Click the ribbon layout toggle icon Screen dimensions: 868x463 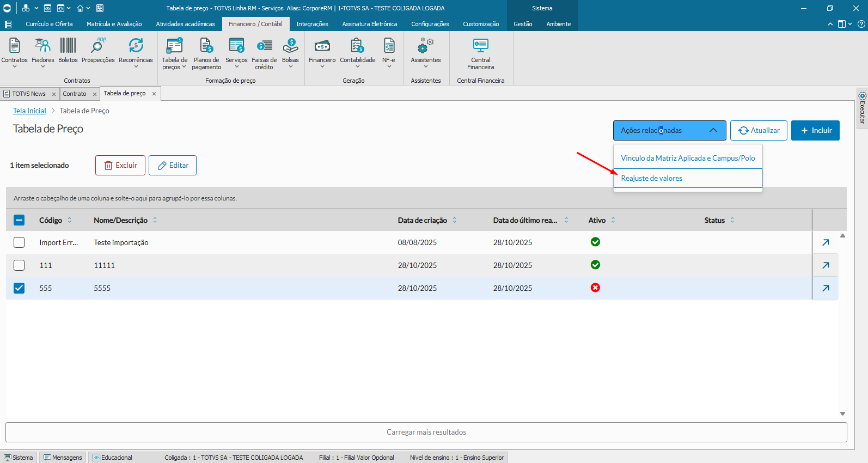(842, 24)
